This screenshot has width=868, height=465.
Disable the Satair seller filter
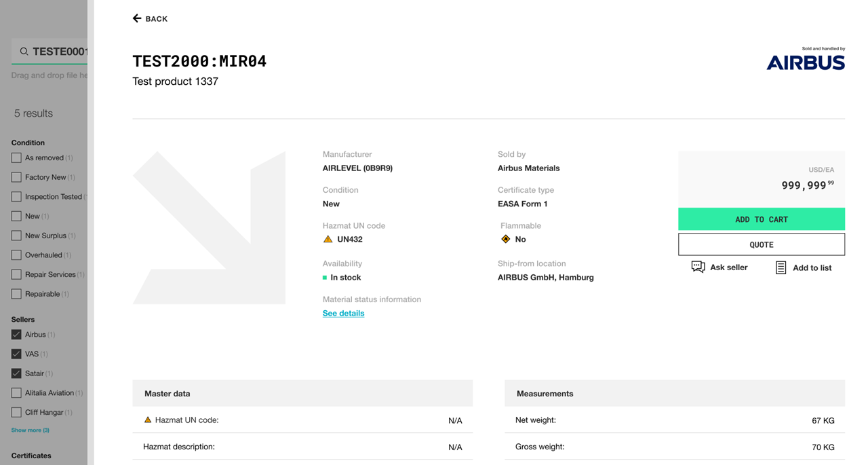(16, 373)
